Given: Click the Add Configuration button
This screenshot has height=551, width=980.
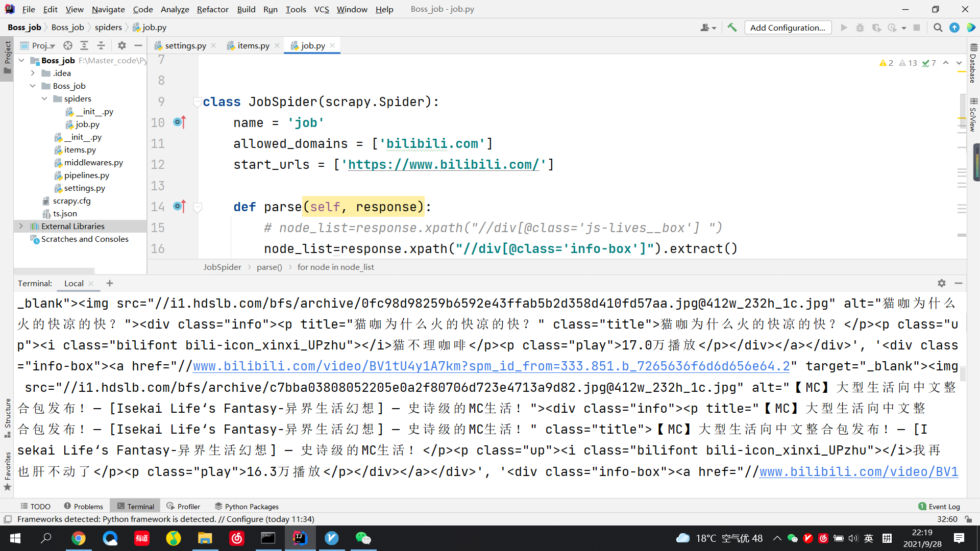Looking at the screenshot, I should pyautogui.click(x=788, y=28).
